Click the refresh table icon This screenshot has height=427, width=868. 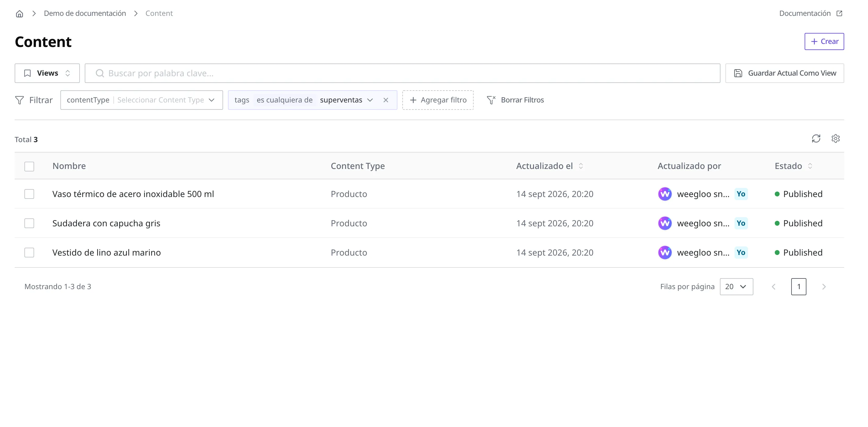816,139
